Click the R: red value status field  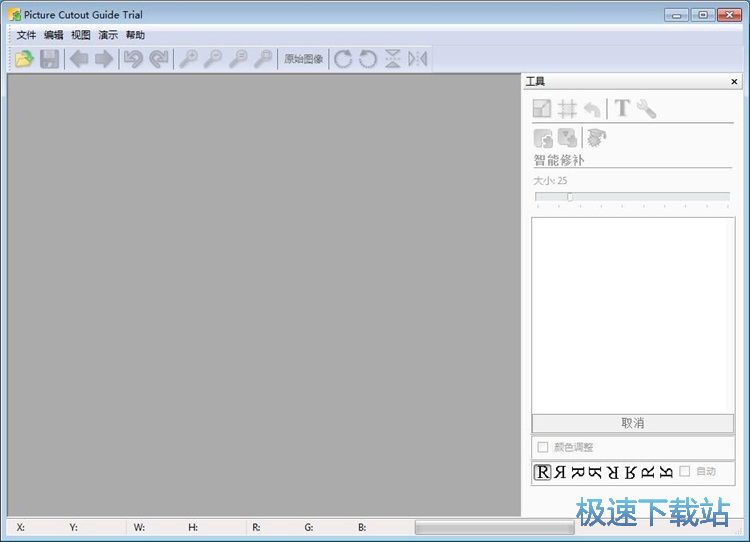(x=256, y=527)
